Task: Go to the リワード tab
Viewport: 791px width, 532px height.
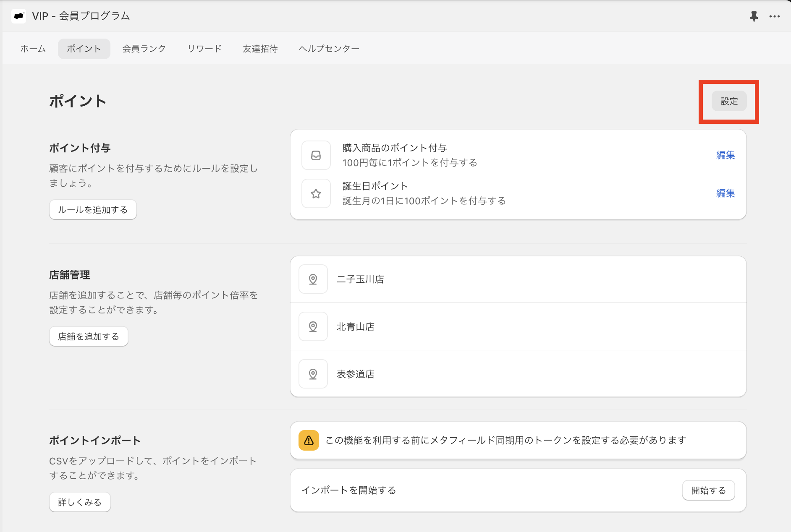Action: click(204, 49)
